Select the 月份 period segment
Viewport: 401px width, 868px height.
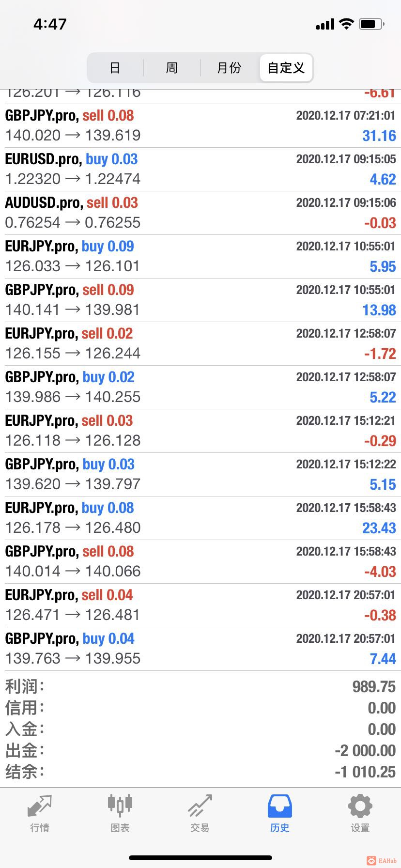pos(229,67)
